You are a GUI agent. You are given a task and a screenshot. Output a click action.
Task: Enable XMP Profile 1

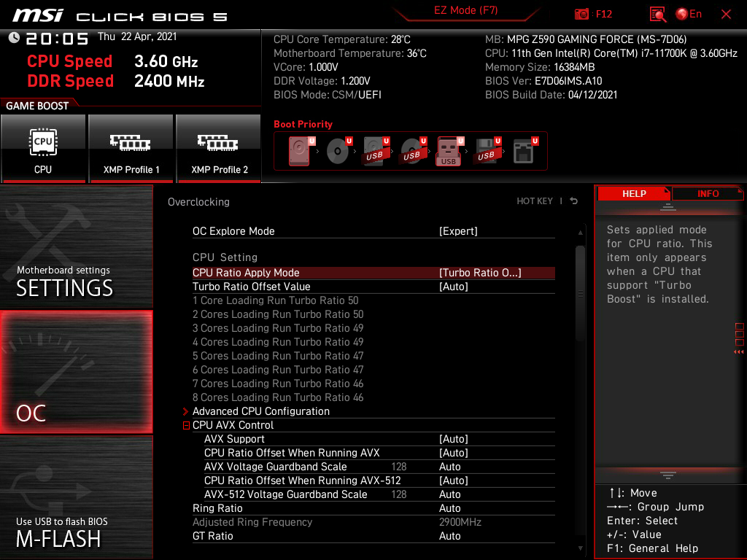coord(131,148)
